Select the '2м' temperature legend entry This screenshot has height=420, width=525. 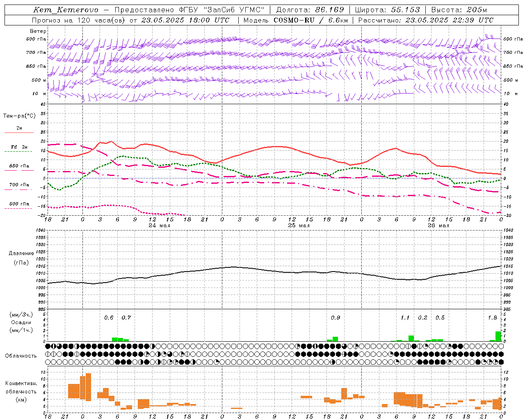pyautogui.click(x=19, y=128)
